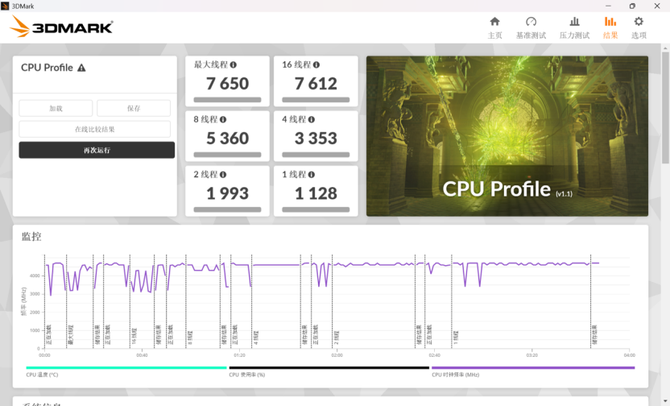Click the CPU Profile v1.1 preview image
The image size is (670, 406).
pyautogui.click(x=507, y=136)
